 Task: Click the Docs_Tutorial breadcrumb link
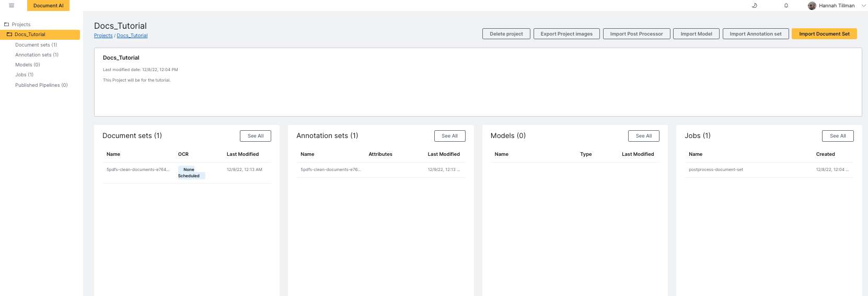point(132,36)
